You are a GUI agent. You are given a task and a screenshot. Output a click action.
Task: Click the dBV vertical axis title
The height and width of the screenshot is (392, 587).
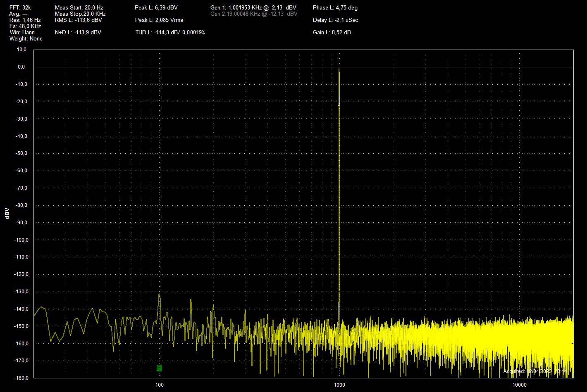tap(7, 213)
